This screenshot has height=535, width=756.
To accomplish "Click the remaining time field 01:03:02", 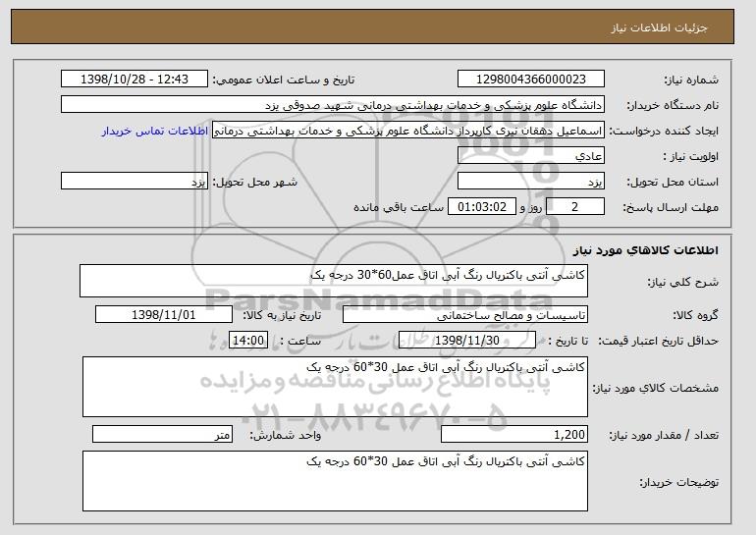I will 482,207.
